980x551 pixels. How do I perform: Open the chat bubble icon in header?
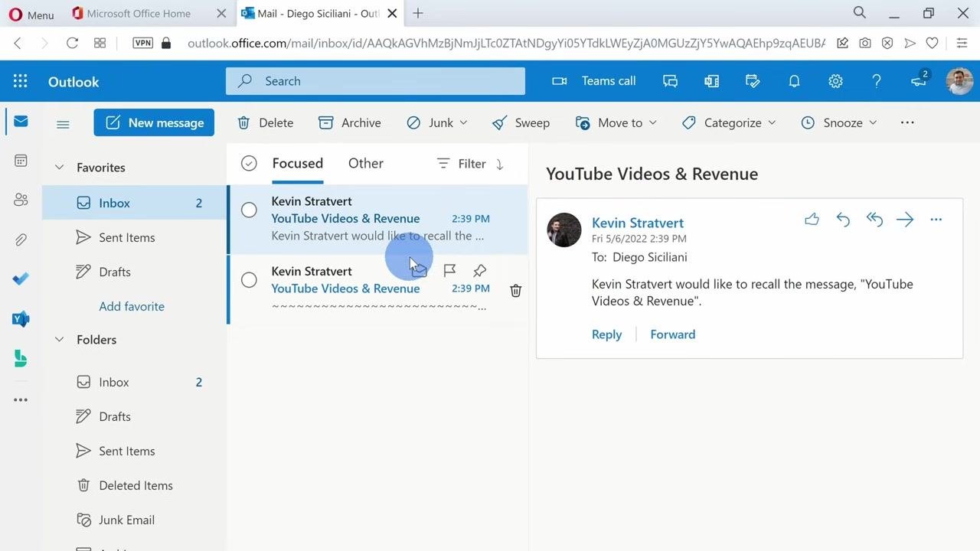point(670,81)
